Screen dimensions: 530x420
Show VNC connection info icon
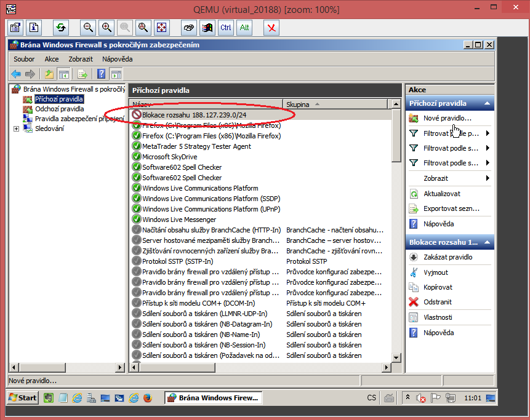[x=34, y=27]
